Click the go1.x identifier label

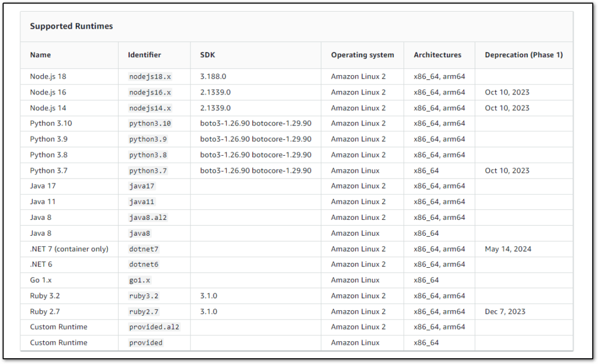[x=138, y=280]
